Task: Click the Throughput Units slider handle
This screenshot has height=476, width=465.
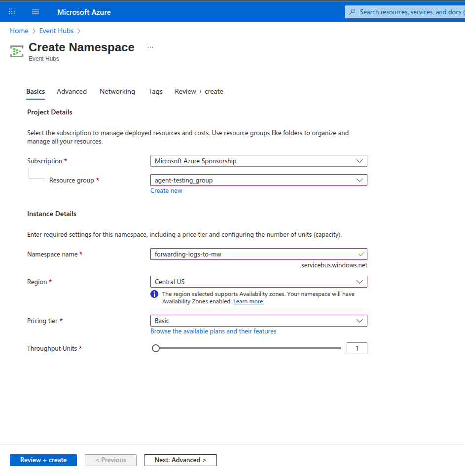Action: click(x=156, y=348)
